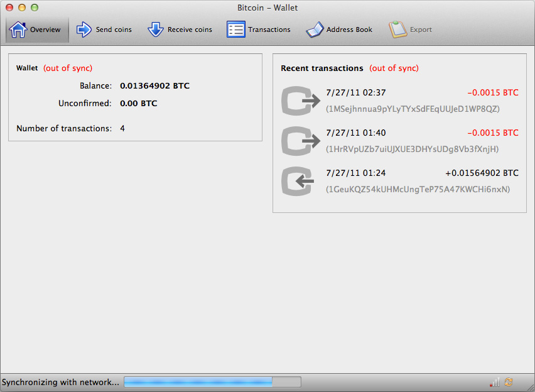This screenshot has width=535, height=392.
Task: Click the synchronization progress bar
Action: click(x=212, y=382)
